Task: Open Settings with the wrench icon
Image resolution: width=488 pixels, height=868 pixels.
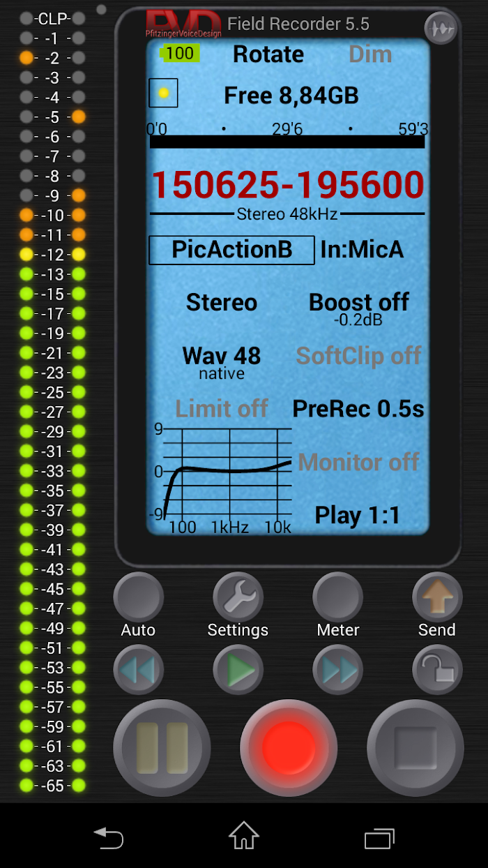Action: click(x=238, y=597)
